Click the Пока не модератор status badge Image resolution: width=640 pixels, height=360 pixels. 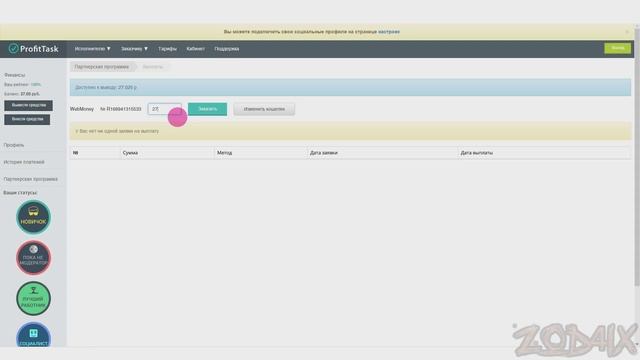[x=33, y=258]
